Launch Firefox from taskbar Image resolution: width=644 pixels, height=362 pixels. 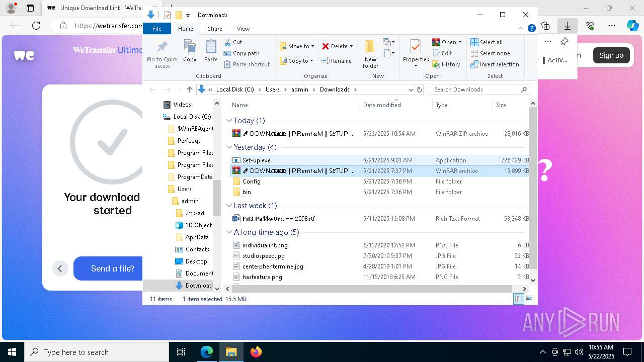point(256,352)
